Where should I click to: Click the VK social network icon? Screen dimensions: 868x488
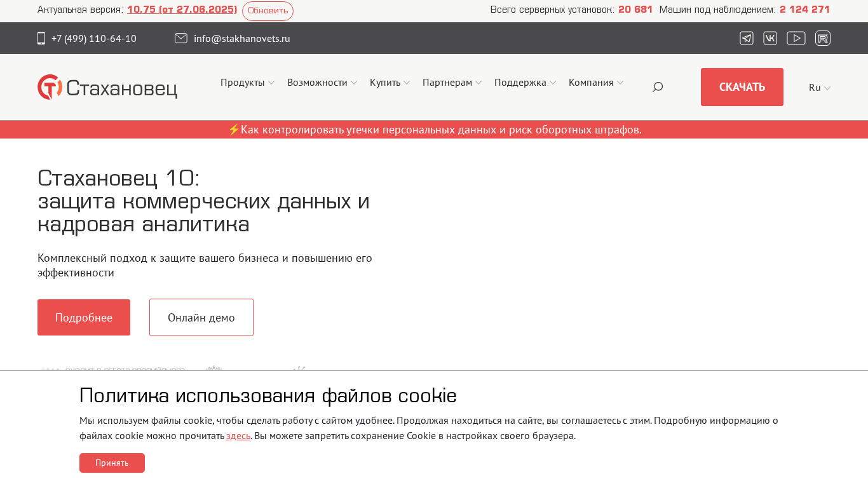click(770, 38)
